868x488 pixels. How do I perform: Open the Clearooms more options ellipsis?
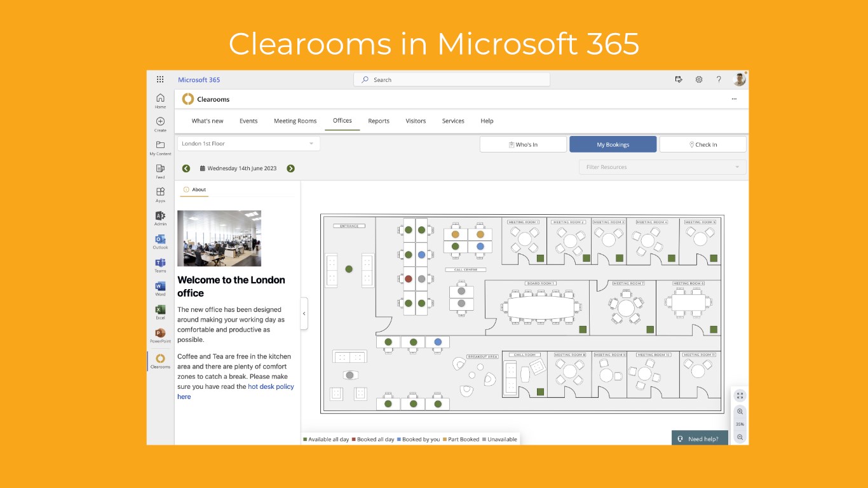pos(734,99)
